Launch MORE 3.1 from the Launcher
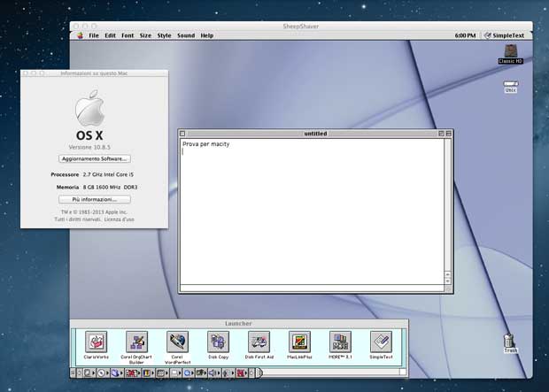The height and width of the screenshot is (392, 549). 340,342
